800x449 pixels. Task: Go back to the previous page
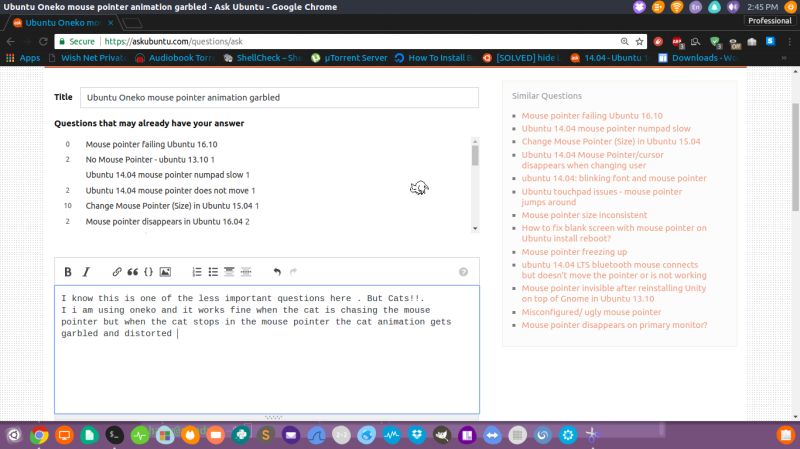(x=11, y=42)
